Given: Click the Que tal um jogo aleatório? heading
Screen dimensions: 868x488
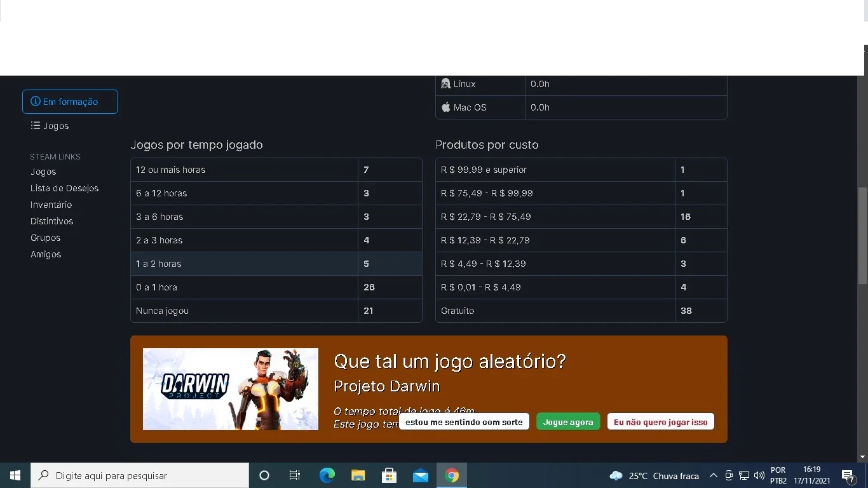Looking at the screenshot, I should (x=449, y=362).
